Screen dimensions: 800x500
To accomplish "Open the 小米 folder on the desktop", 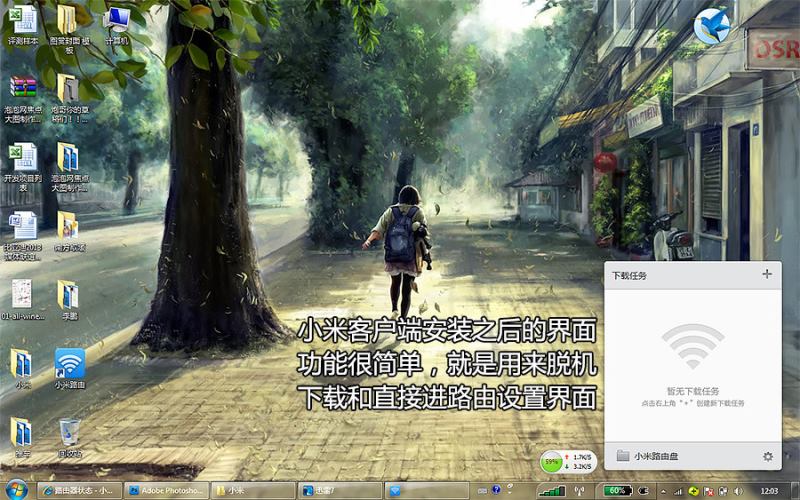I will [22, 368].
